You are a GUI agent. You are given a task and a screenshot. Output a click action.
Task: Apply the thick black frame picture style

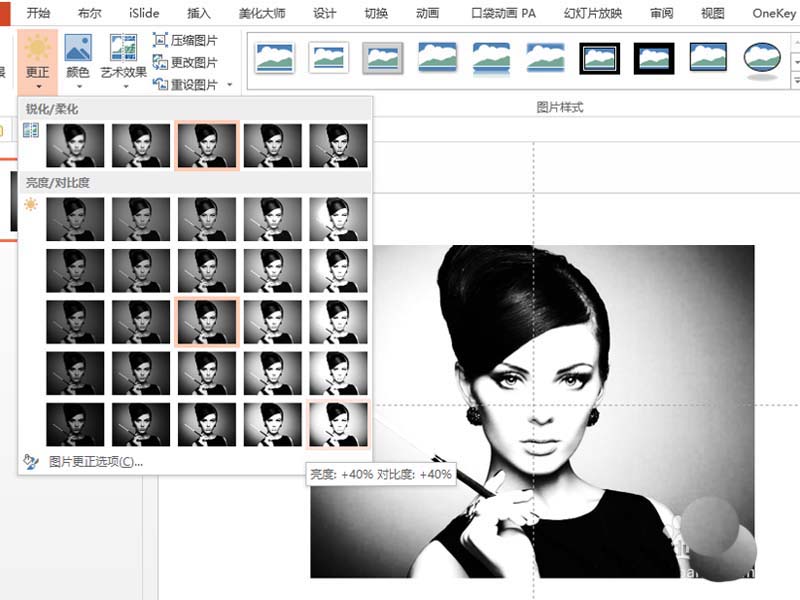(654, 58)
